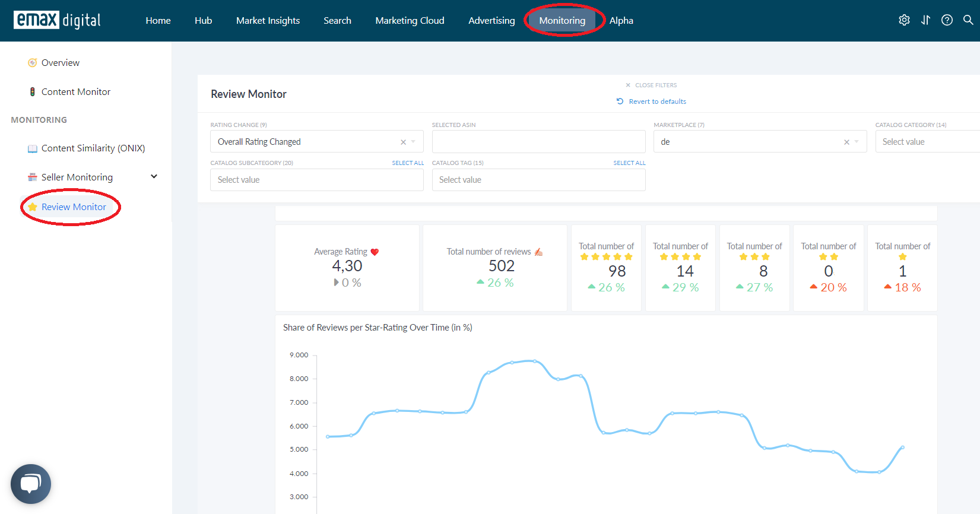
Task: Click the last data point on chart line
Action: 902,448
